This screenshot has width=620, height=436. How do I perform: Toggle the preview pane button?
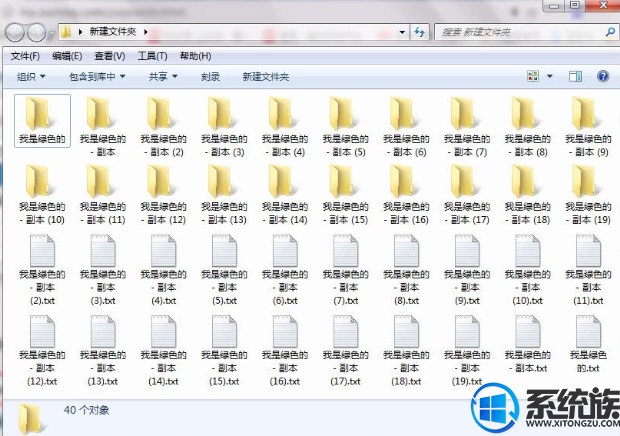click(x=575, y=76)
